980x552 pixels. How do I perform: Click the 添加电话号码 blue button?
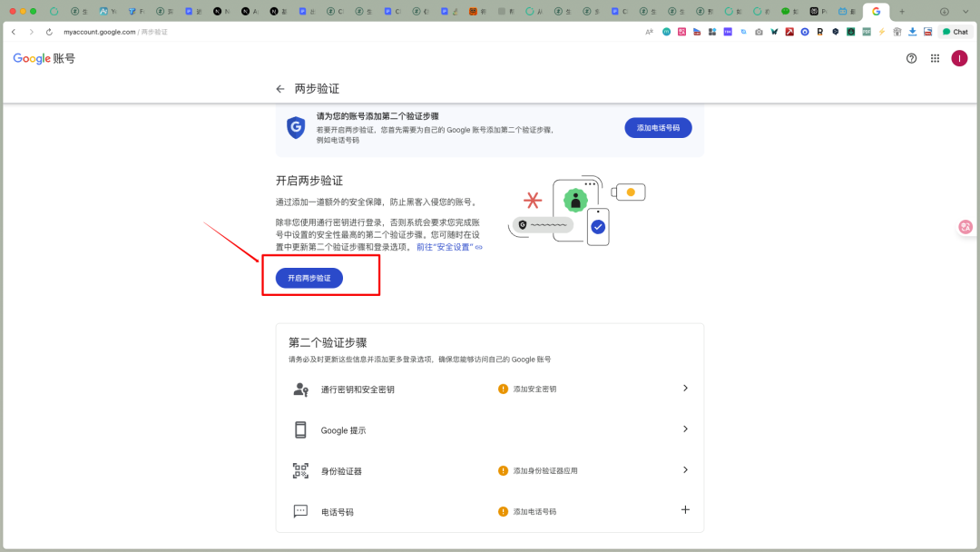pos(658,127)
